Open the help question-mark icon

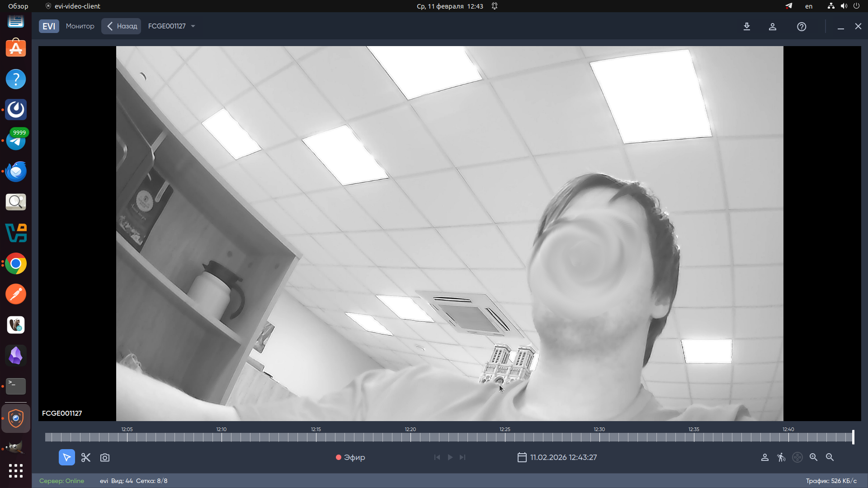point(802,27)
